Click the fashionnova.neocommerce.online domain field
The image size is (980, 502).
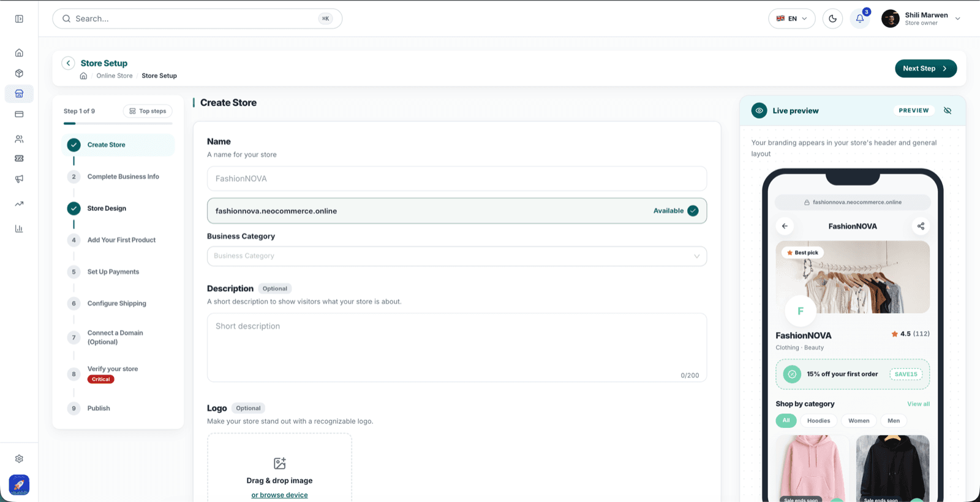click(x=457, y=211)
